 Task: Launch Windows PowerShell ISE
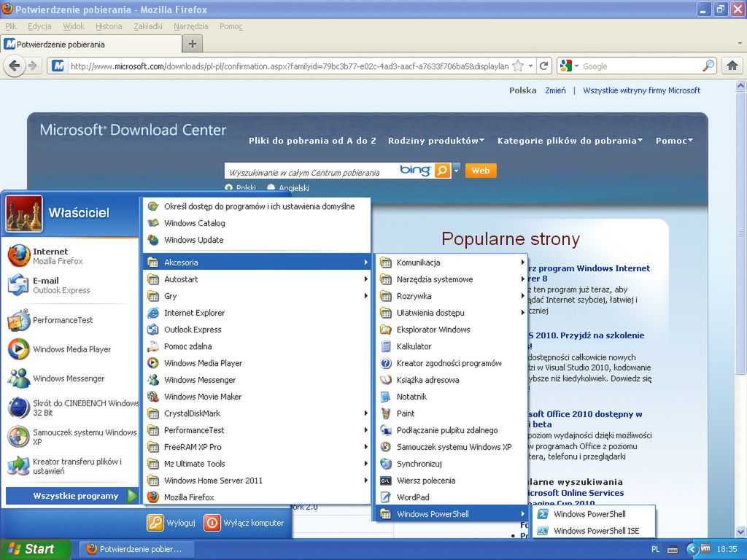595,531
